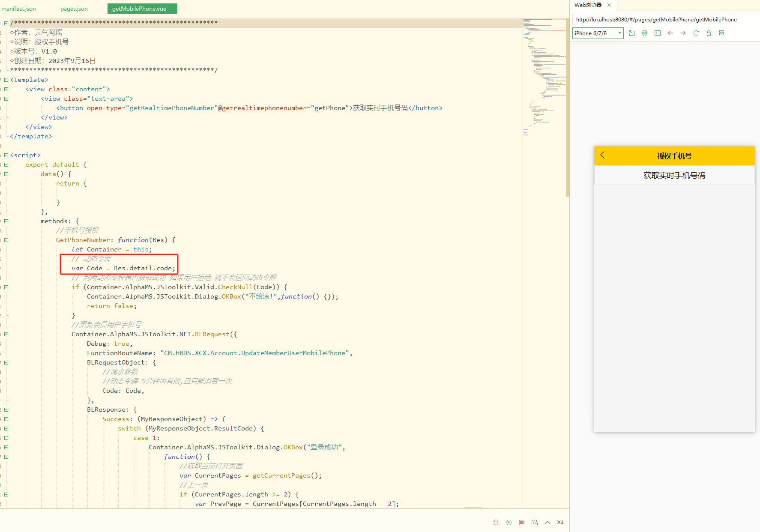Viewport: 760px width, 532px height.
Task: Fold the export default block
Action: coord(6,164)
